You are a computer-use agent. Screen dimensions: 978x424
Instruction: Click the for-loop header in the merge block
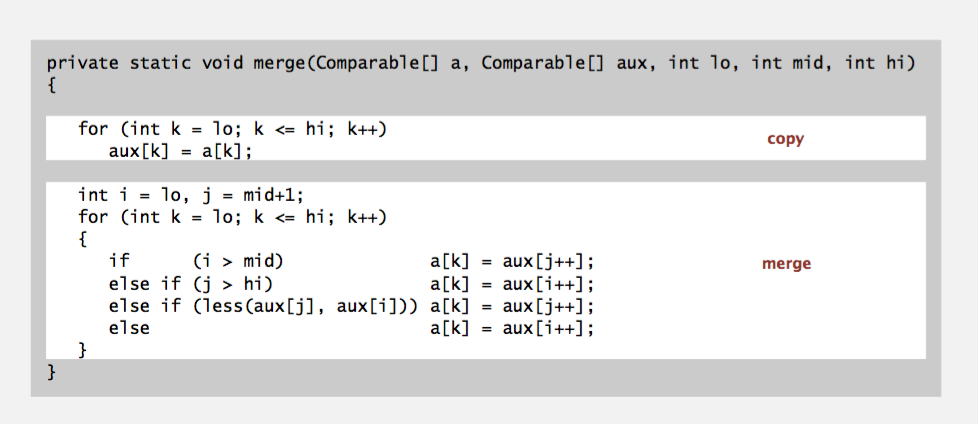click(x=232, y=217)
